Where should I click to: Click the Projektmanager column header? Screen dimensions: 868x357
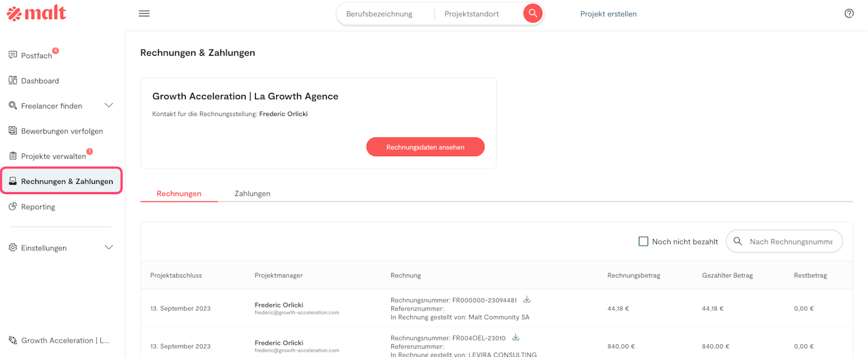(x=279, y=275)
